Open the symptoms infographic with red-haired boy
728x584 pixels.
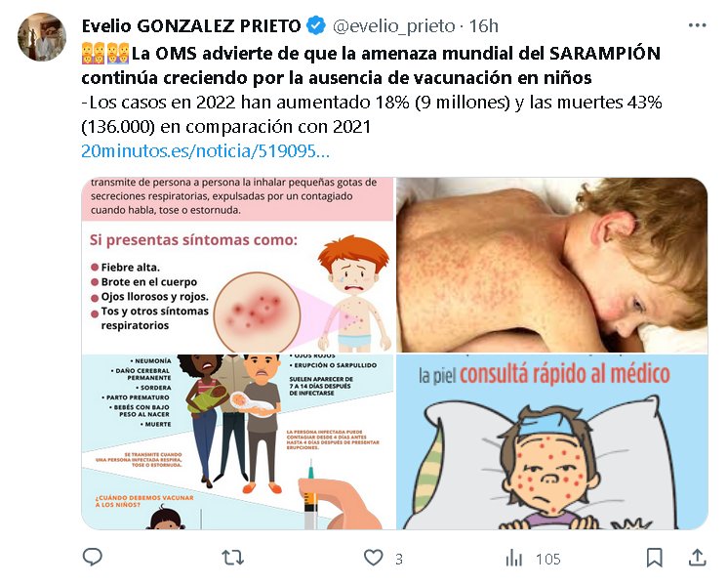click(238, 265)
